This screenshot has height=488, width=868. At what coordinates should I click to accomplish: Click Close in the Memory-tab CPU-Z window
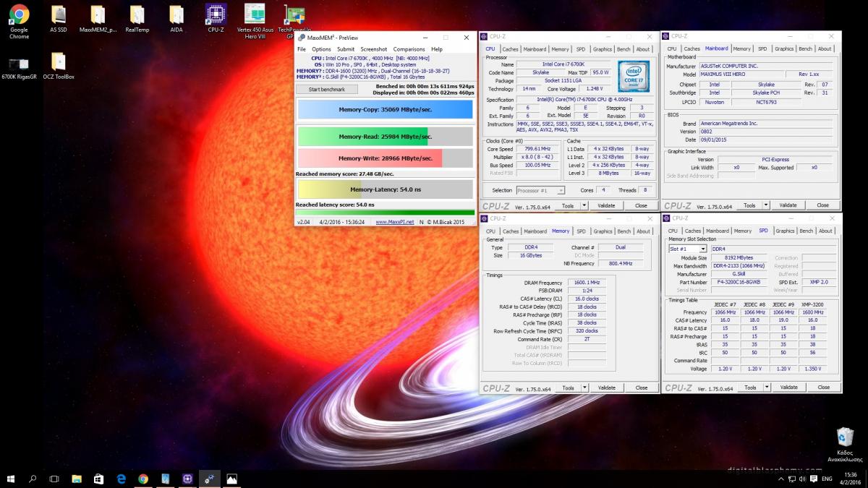(642, 388)
